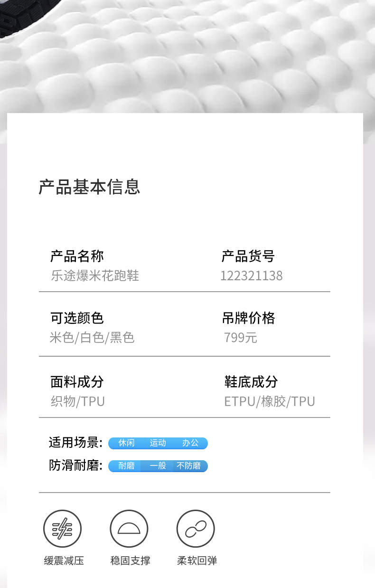Click product name 乐途爆米花跑鞋
Viewport: 375px width, 588px height.
point(95,276)
